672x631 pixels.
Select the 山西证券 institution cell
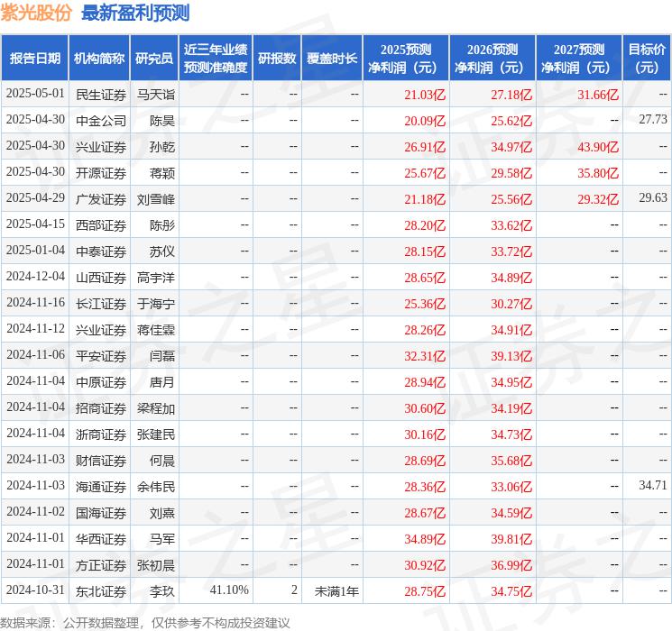(101, 277)
